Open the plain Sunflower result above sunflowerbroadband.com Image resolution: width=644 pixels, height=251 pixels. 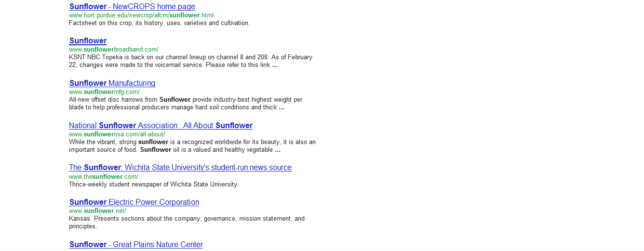tap(88, 41)
